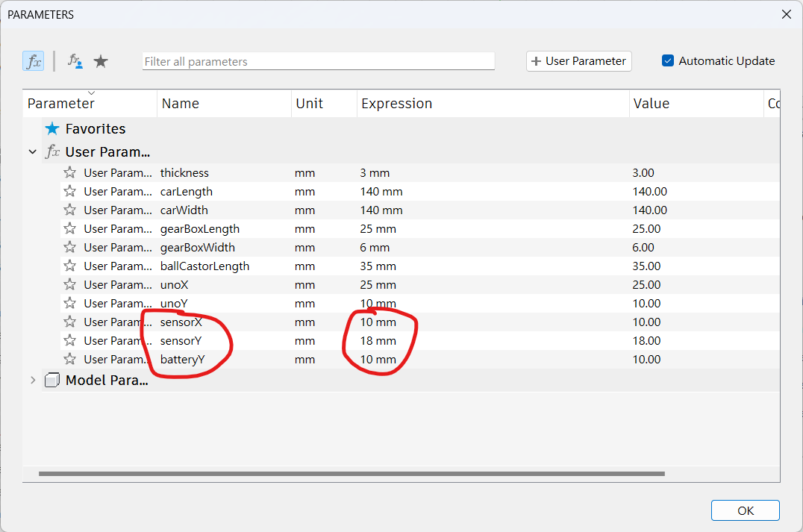Screen dimensions: 803x532
Task: Click favorite star beside unoX parameter
Action: click(x=70, y=285)
